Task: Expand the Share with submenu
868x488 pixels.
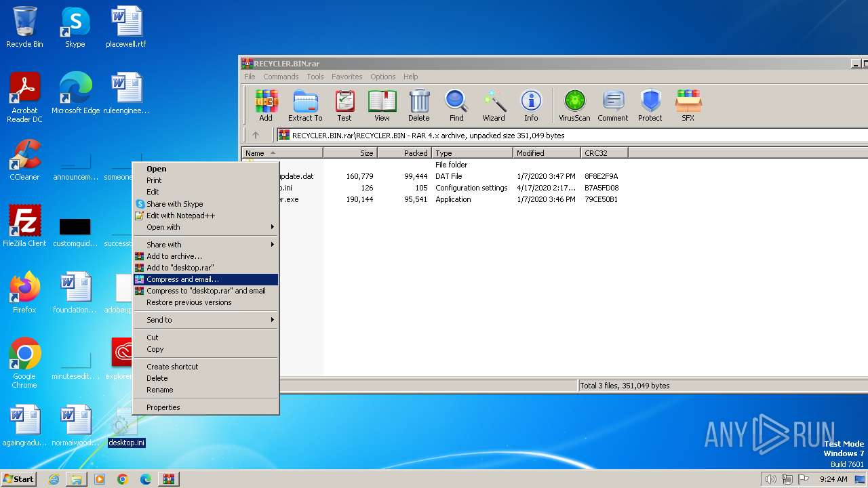Action: coord(205,245)
